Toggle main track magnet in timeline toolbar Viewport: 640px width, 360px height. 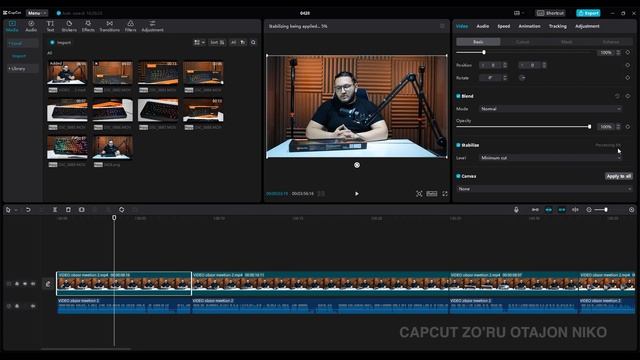[535, 210]
